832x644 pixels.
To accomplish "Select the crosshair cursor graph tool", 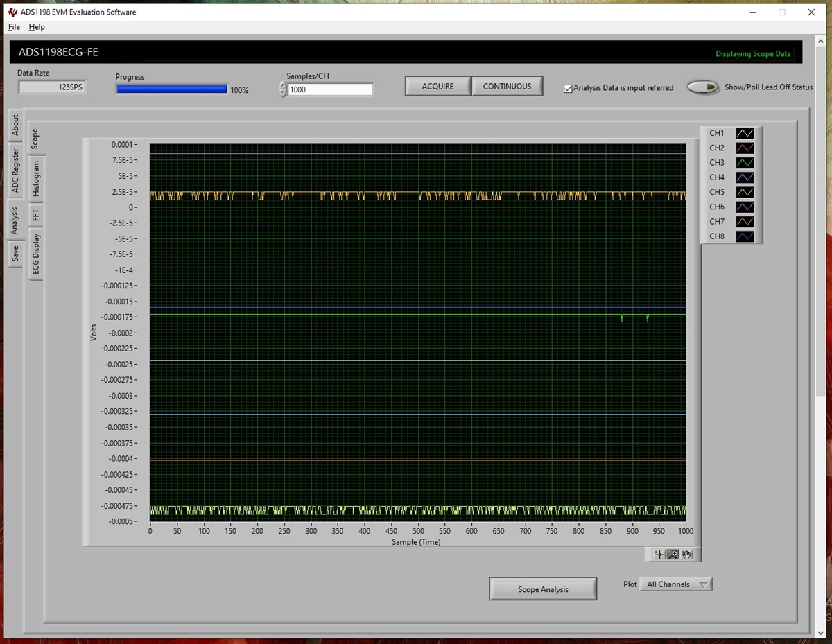I will pyautogui.click(x=659, y=555).
